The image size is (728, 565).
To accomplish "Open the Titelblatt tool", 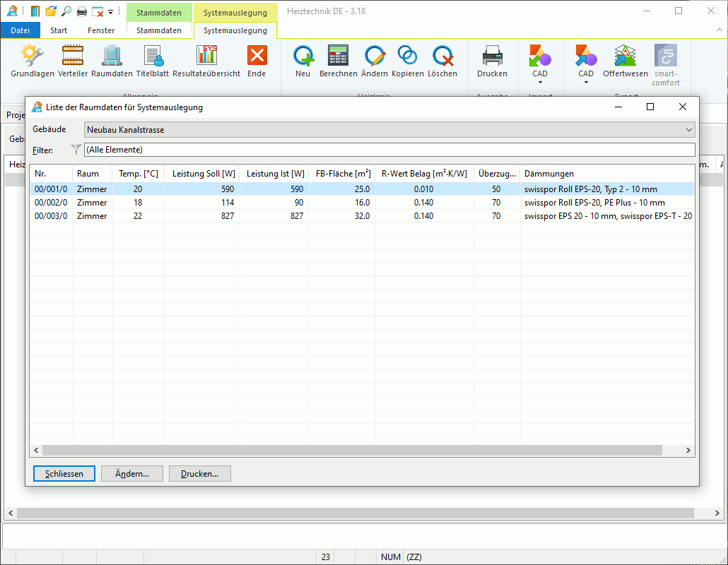I will [x=152, y=61].
